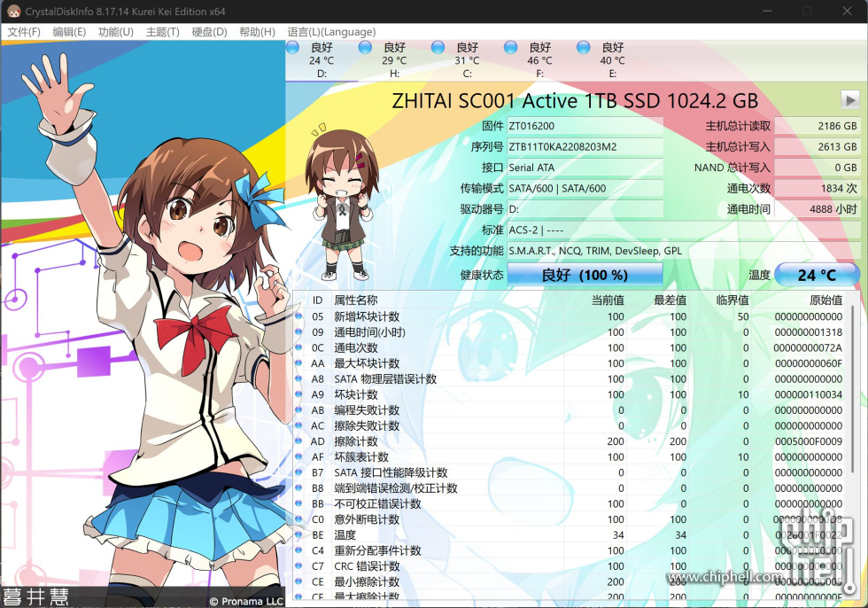868x608 pixels.
Task: Click the 良好 (100 %) health status button
Action: pos(585,275)
